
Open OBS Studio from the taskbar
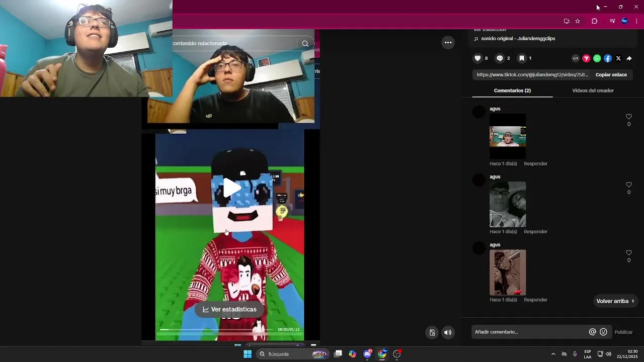[397, 354]
